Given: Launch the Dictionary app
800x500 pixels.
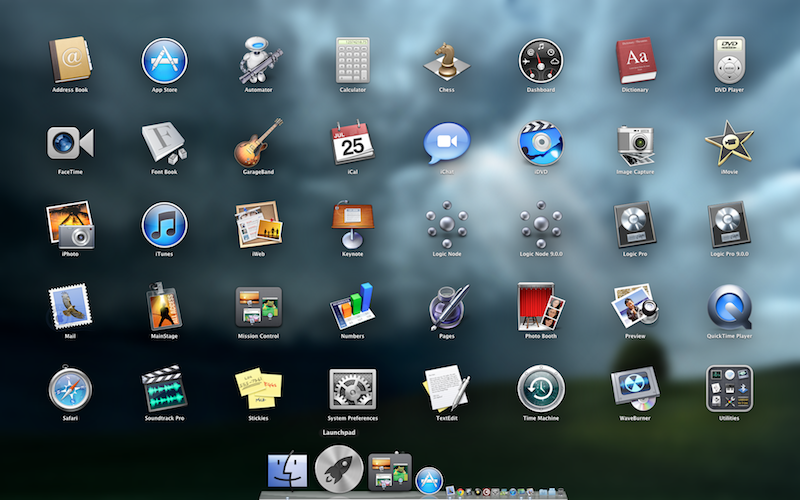Looking at the screenshot, I should pyautogui.click(x=635, y=60).
